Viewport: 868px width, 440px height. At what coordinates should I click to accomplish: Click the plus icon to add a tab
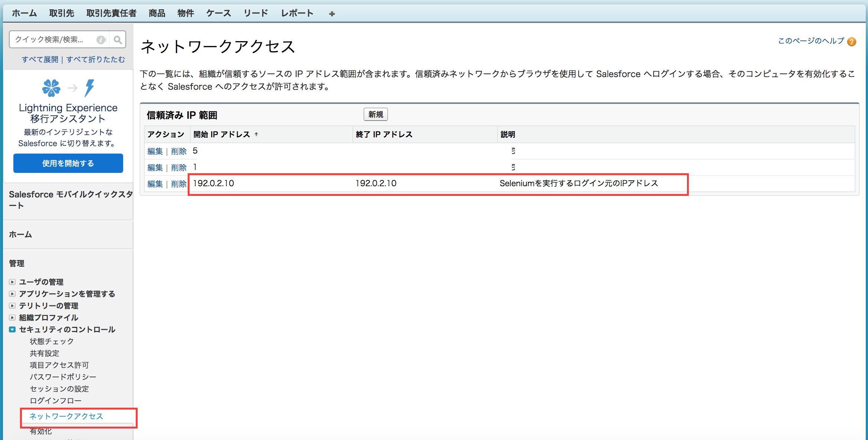(332, 14)
